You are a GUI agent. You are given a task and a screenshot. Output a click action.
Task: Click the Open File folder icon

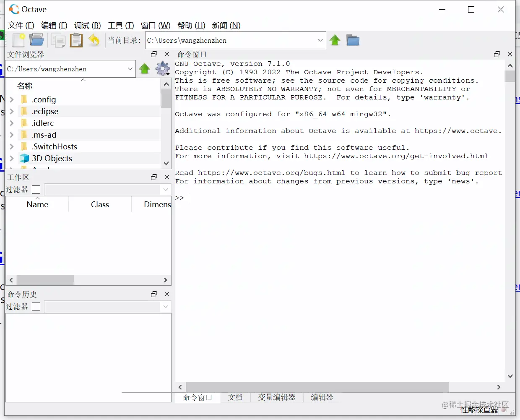[37, 40]
